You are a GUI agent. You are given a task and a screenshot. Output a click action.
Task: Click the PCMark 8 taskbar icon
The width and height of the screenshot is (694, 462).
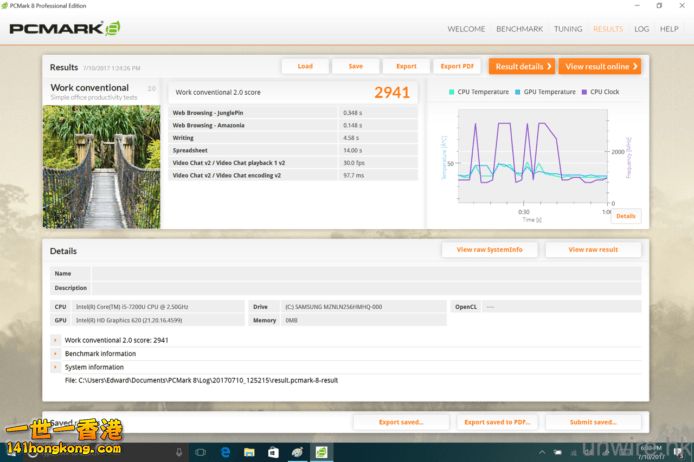[x=321, y=452]
